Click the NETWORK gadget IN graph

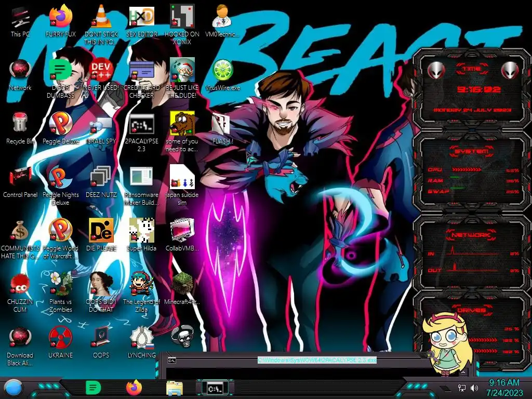(x=473, y=250)
